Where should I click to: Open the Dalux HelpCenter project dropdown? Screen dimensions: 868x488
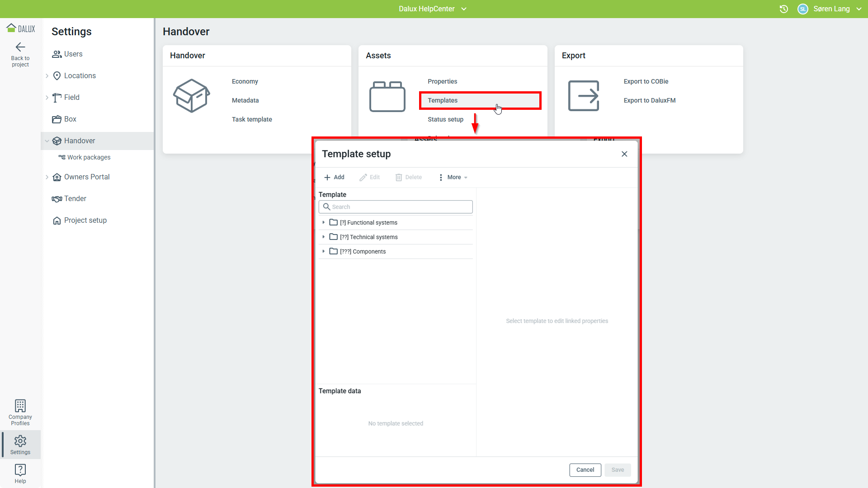432,9
